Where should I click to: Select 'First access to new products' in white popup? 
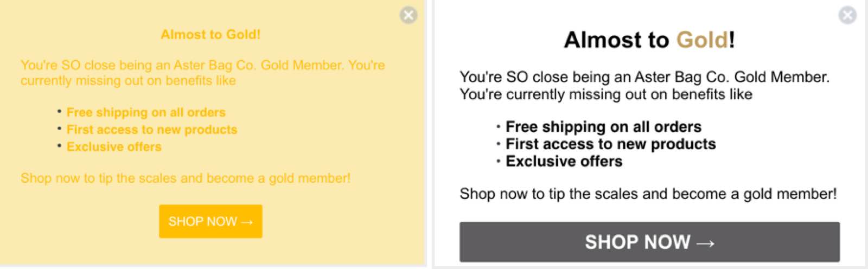(x=611, y=144)
